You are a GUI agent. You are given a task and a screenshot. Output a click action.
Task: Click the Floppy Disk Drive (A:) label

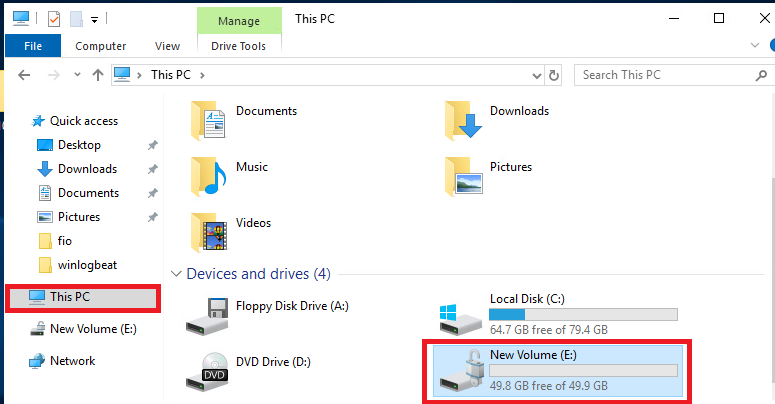292,306
